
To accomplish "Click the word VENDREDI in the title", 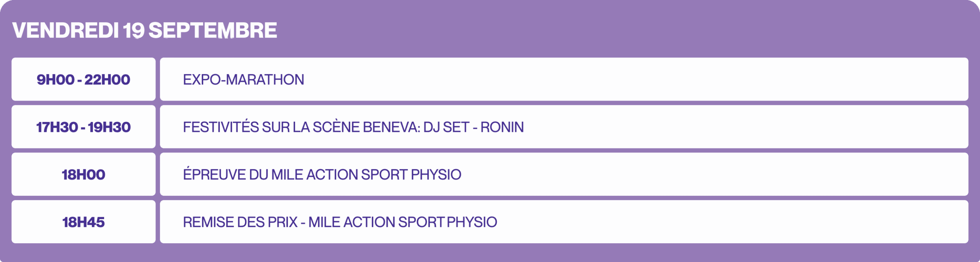I will [x=65, y=31].
